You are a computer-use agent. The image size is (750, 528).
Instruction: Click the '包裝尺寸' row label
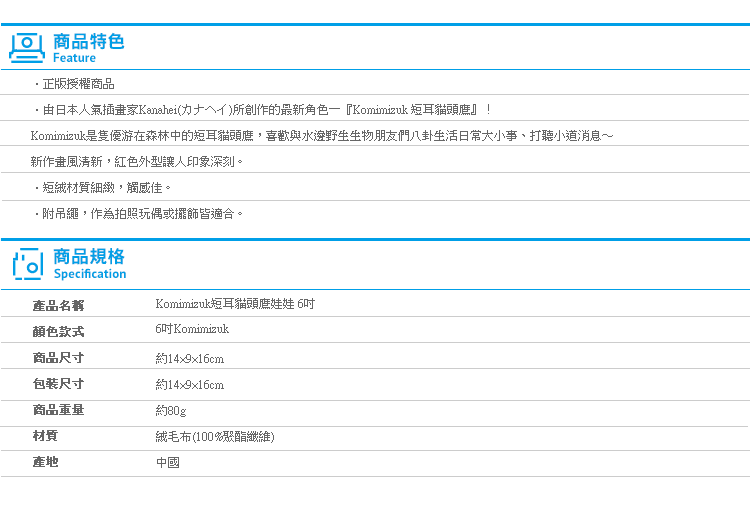click(58, 384)
